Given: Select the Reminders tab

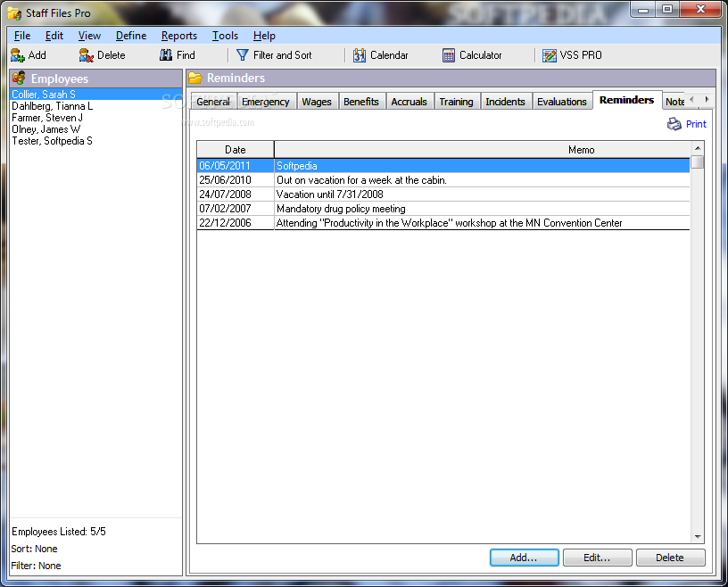Looking at the screenshot, I should (x=627, y=100).
